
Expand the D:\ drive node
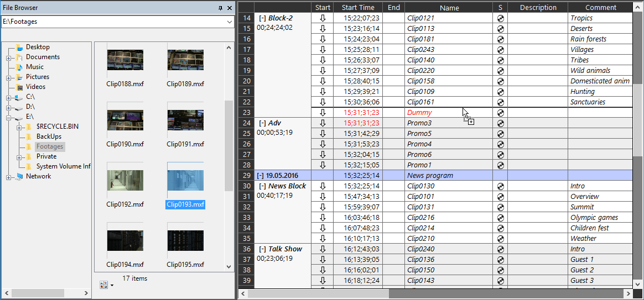click(8, 107)
